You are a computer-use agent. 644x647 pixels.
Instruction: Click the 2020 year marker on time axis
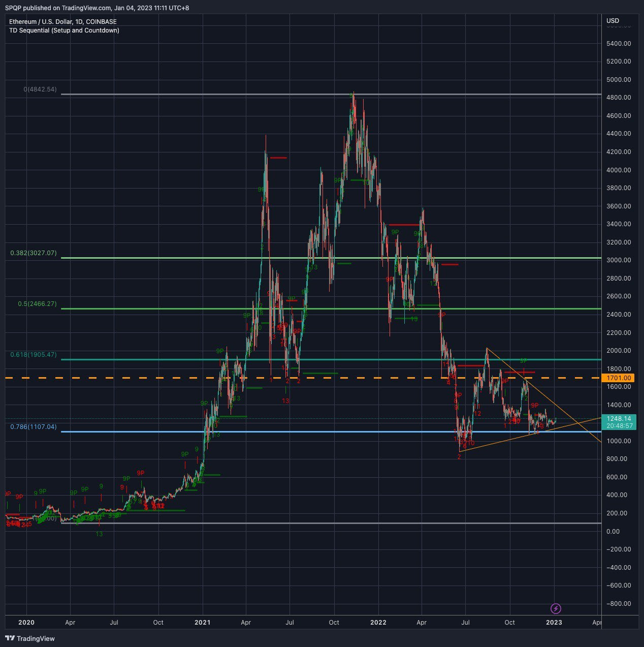[26, 623]
